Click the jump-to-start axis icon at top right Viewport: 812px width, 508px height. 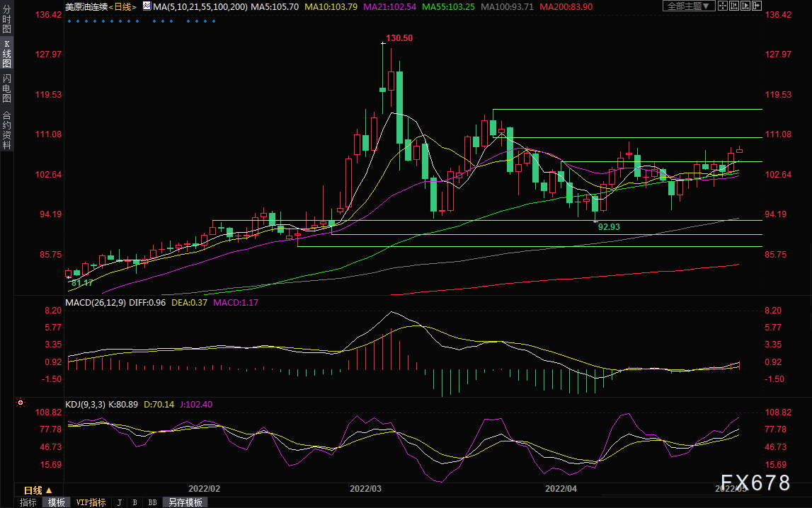tap(734, 6)
